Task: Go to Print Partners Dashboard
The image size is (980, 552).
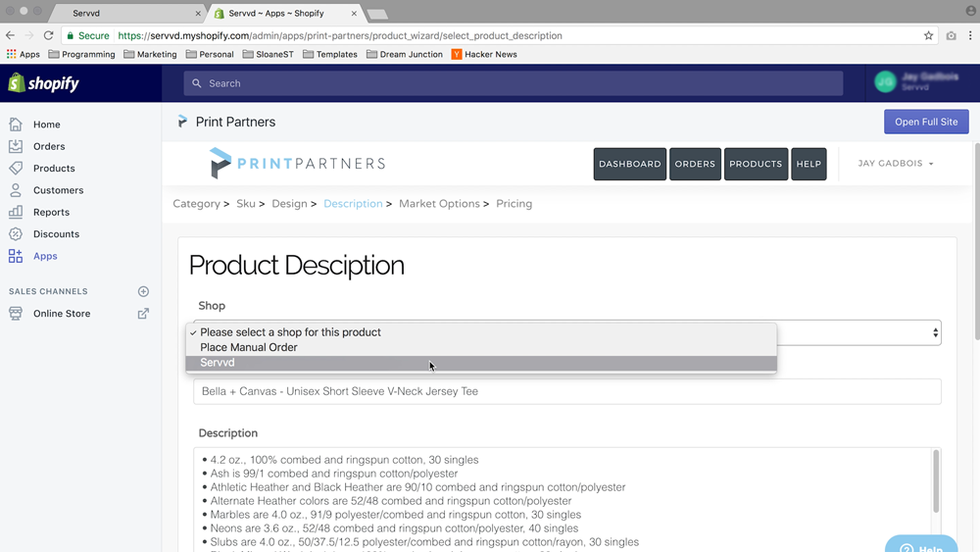Action: (x=629, y=164)
